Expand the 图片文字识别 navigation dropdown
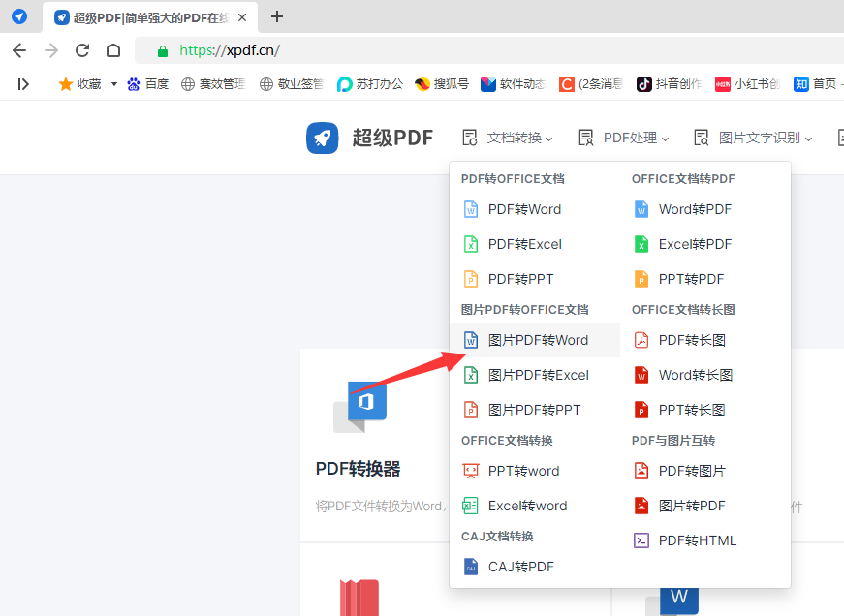 coord(753,139)
